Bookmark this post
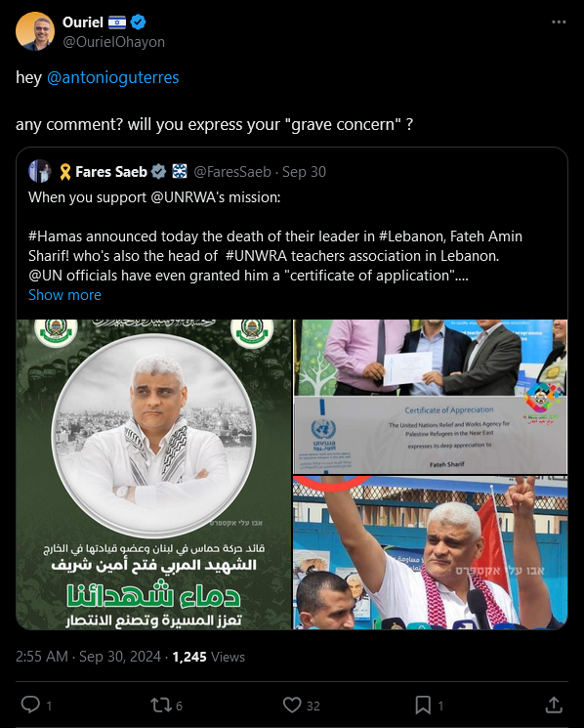 coord(423,705)
